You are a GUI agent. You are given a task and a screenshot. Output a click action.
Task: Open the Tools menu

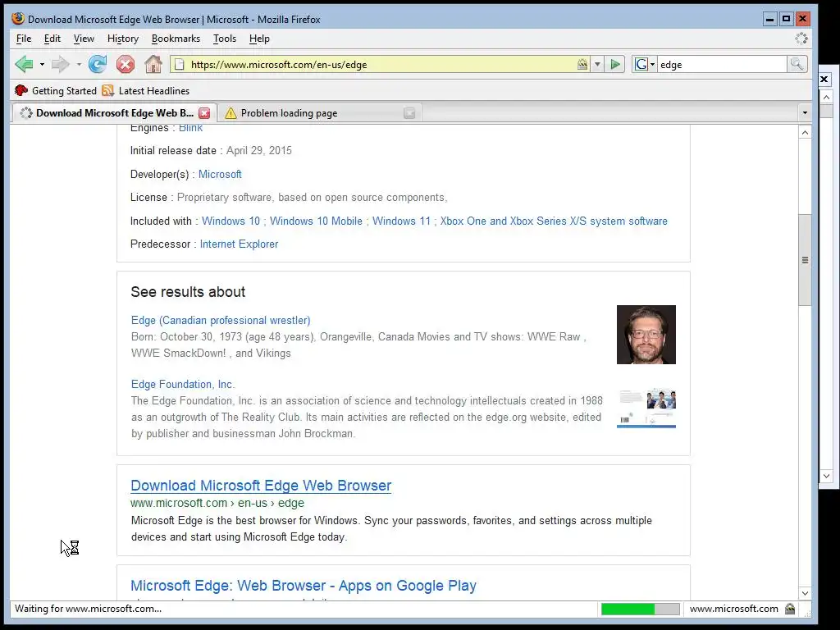click(225, 39)
